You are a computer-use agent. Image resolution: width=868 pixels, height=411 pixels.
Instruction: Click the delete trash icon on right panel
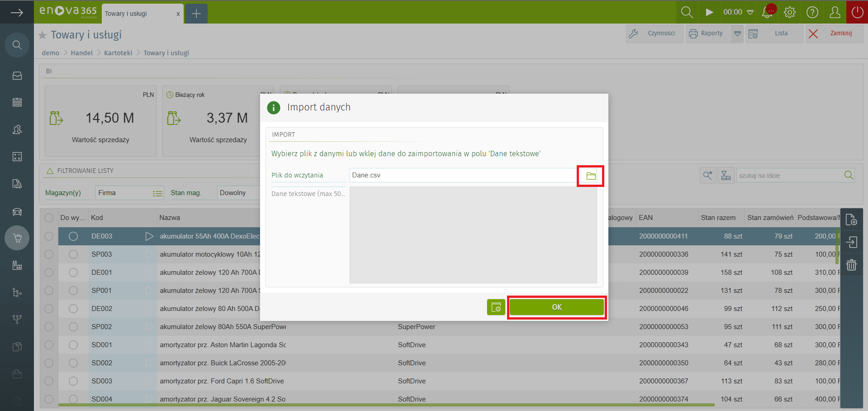coord(851,265)
